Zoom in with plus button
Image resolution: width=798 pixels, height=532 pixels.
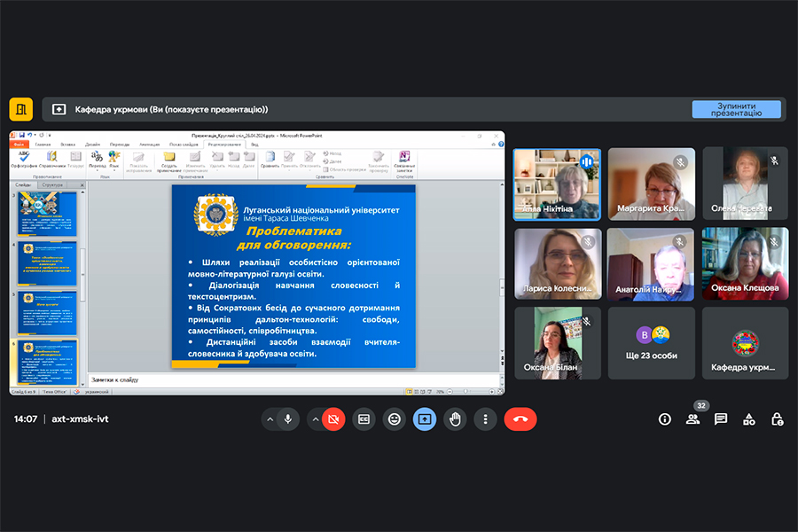point(491,392)
